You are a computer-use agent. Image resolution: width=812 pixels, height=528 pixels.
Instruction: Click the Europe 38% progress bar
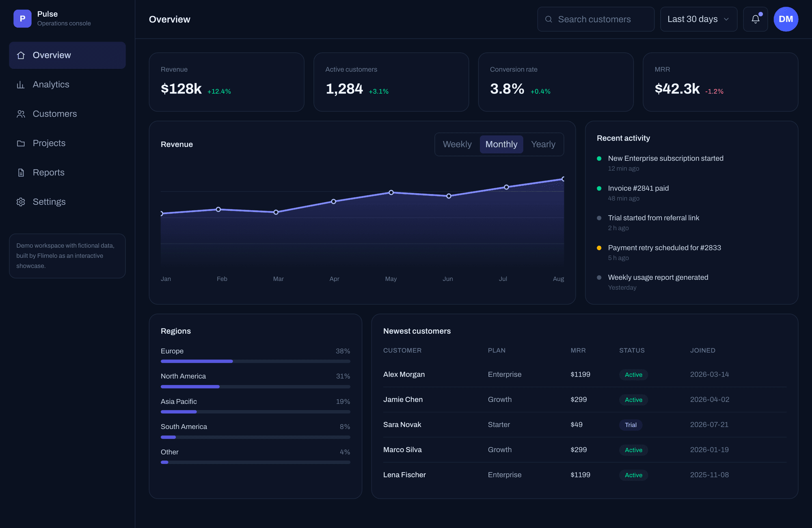[255, 361]
